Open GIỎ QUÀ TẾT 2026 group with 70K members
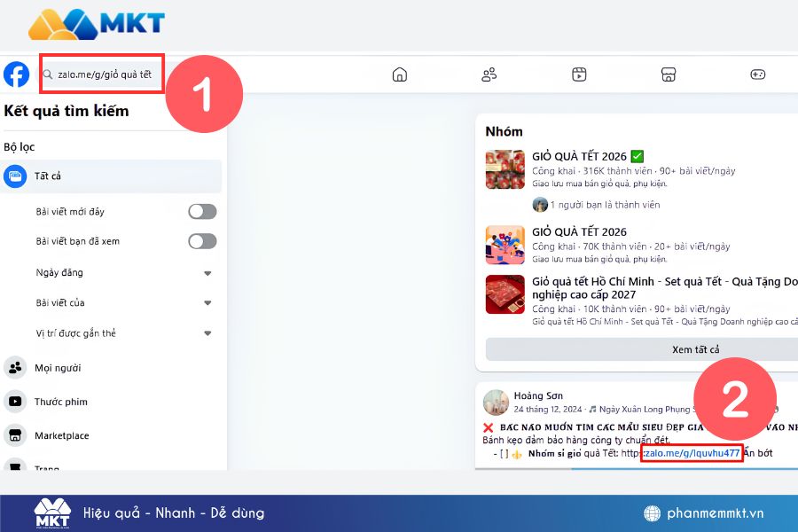The height and width of the screenshot is (532, 798). [x=579, y=231]
